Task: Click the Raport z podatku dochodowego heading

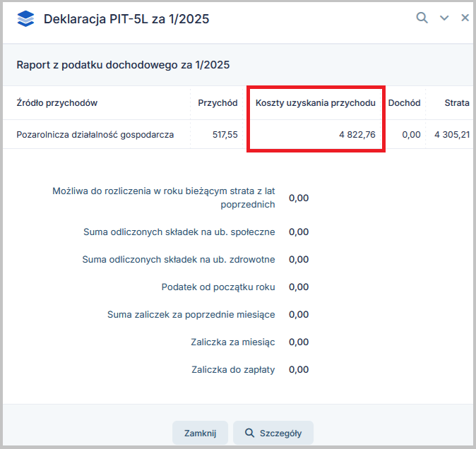Action: pos(123,65)
